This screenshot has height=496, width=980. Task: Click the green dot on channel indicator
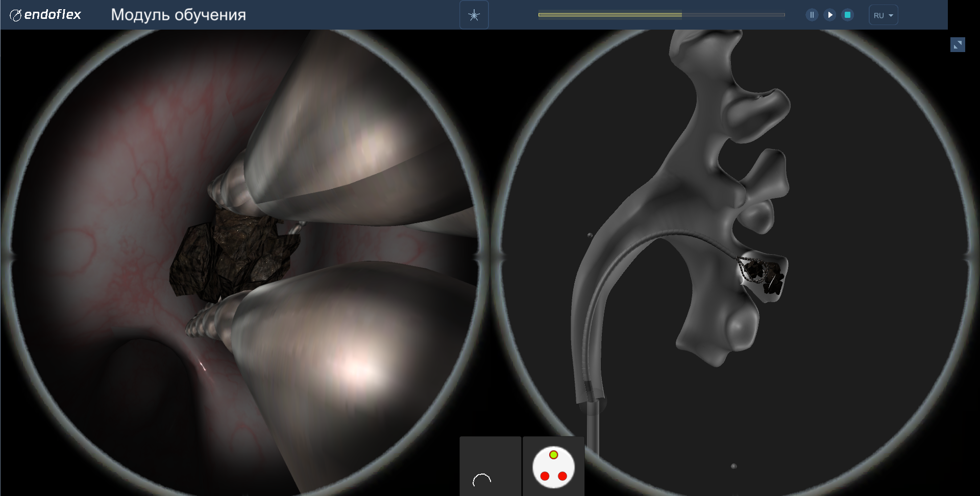pos(553,455)
